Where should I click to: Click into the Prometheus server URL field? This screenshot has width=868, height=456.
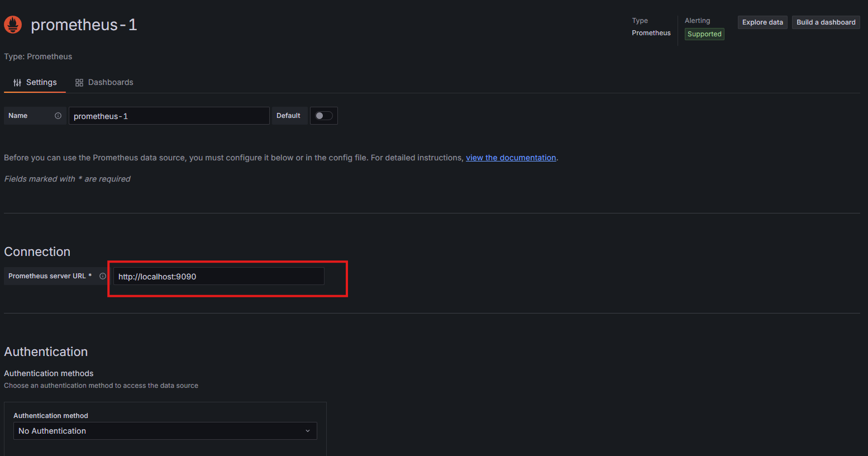click(218, 277)
